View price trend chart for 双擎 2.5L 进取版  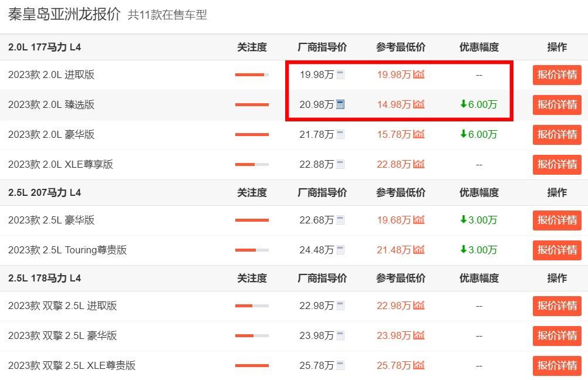(419, 306)
